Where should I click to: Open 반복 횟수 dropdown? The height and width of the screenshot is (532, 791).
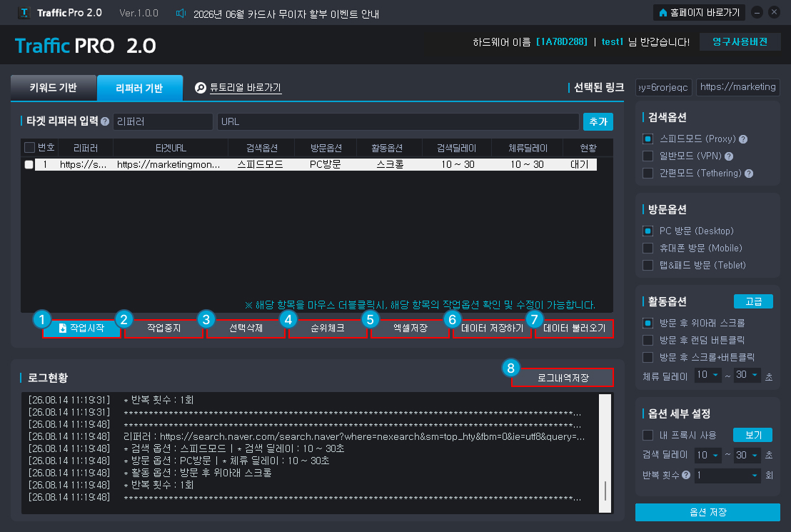pyautogui.click(x=727, y=476)
